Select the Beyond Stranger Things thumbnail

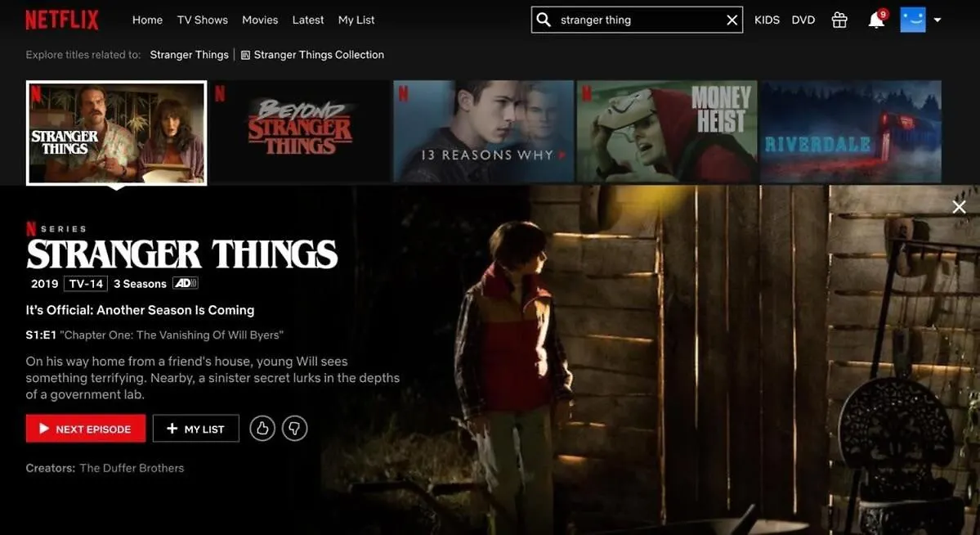[x=300, y=132]
